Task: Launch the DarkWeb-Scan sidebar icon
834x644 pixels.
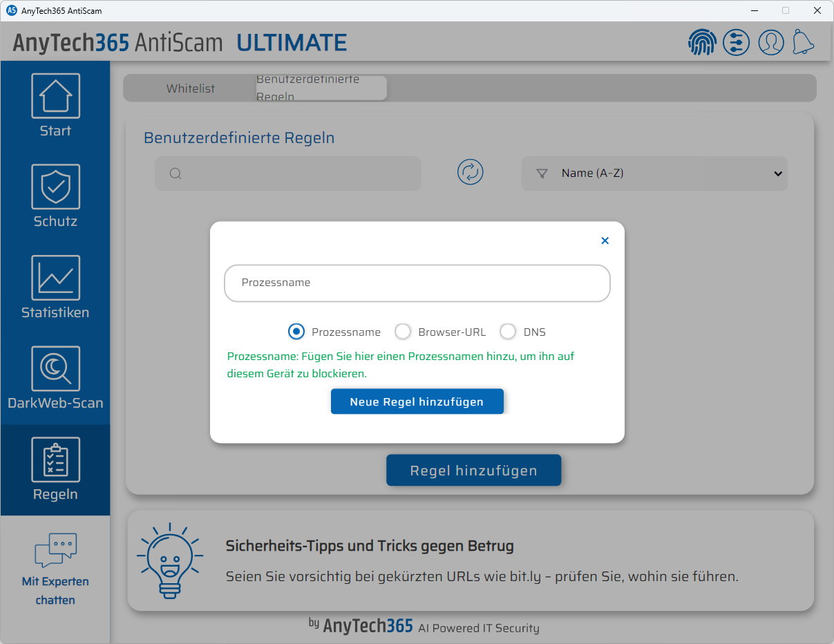Action: (55, 377)
